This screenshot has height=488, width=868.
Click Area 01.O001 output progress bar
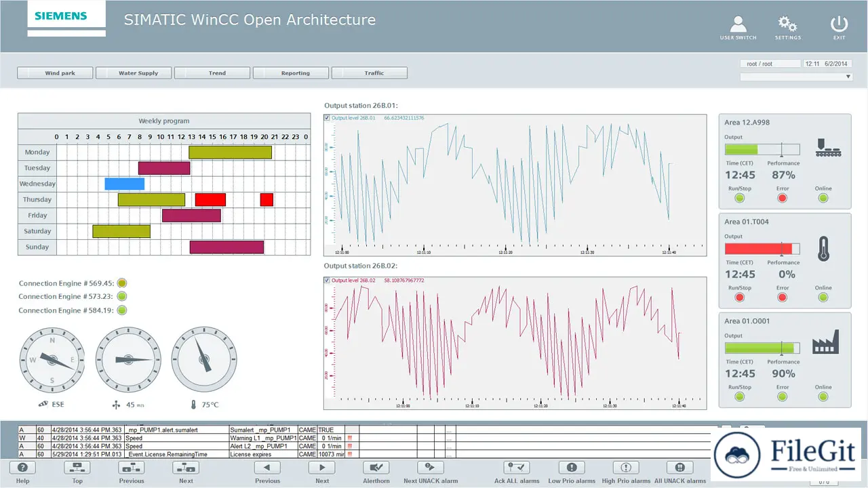pos(762,348)
